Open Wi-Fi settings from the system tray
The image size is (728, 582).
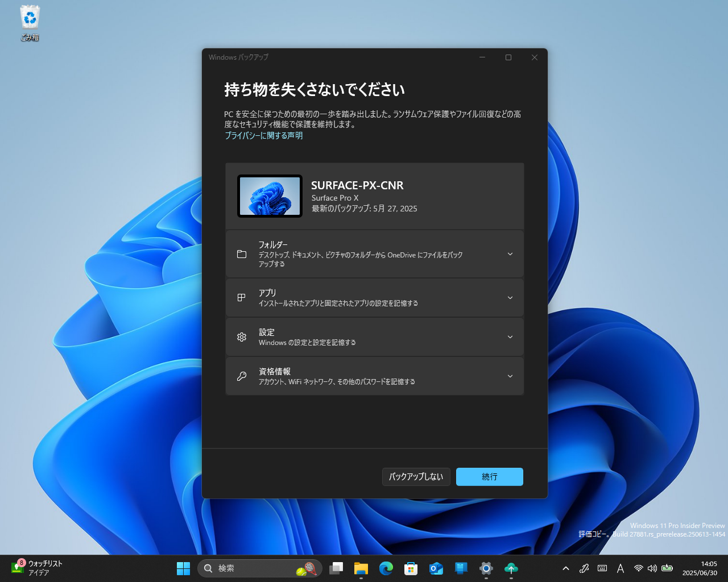point(638,568)
